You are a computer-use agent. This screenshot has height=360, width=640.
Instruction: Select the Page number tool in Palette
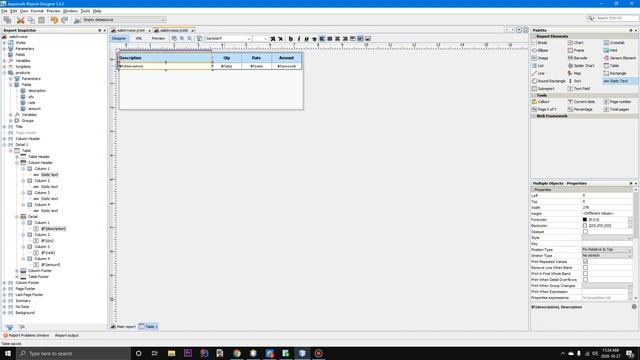click(x=617, y=102)
